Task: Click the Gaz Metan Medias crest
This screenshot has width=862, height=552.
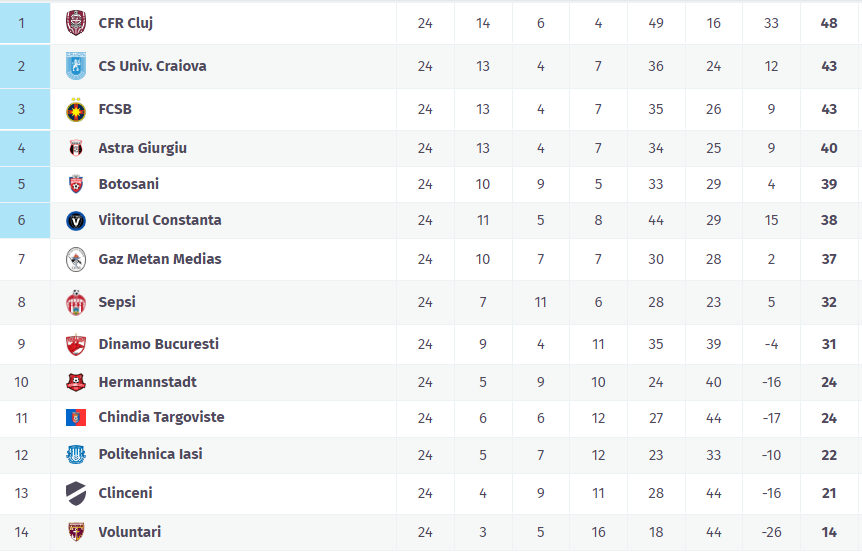Action: [x=76, y=259]
